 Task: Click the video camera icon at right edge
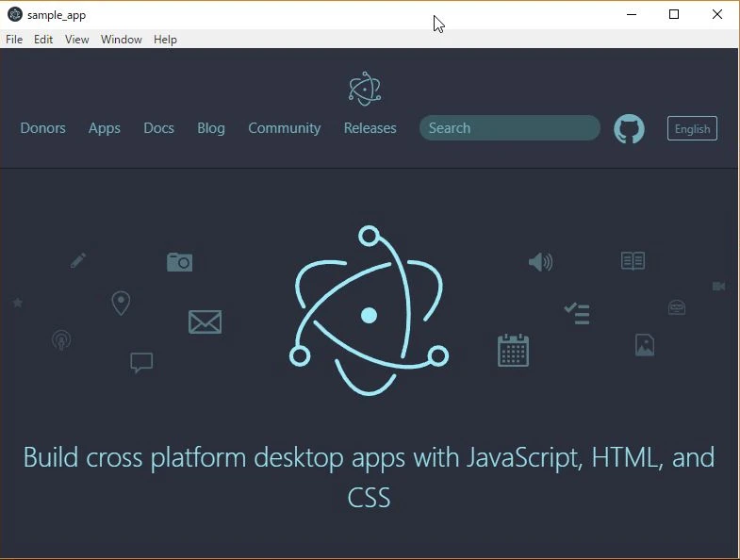tap(718, 287)
